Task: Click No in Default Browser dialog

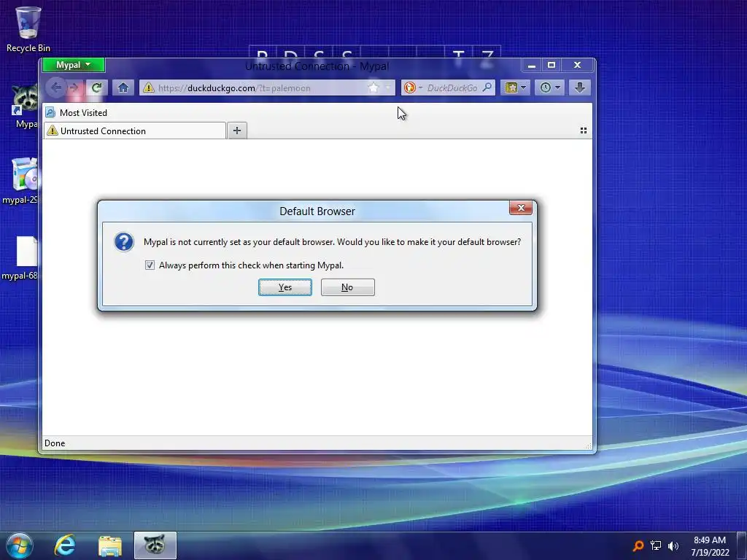Action: 347,287
